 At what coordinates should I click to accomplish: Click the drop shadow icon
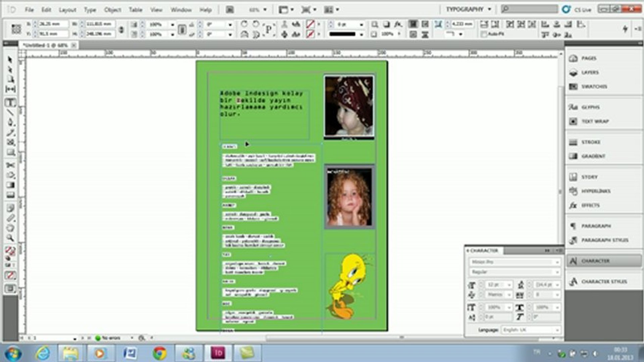click(x=386, y=24)
